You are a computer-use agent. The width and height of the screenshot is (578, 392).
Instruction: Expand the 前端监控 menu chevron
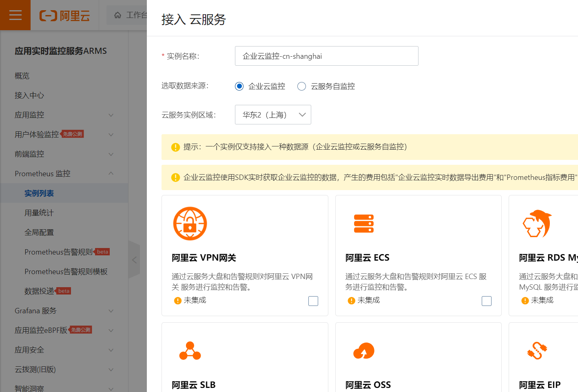111,154
